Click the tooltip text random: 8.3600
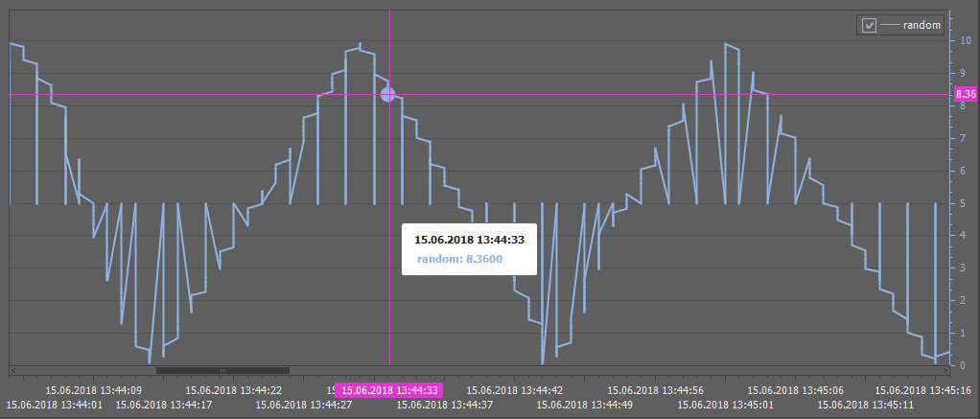Viewport: 980px width, 419px height. [459, 259]
